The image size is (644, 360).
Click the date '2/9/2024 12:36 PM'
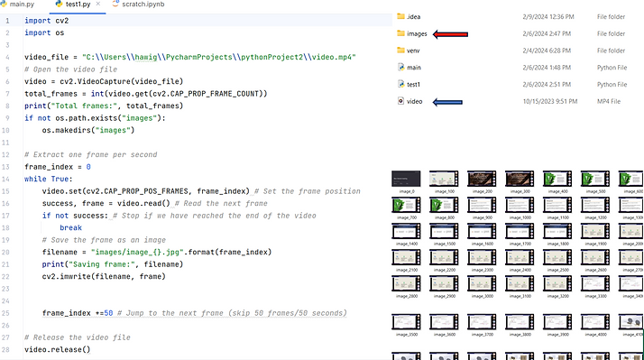pos(548,17)
